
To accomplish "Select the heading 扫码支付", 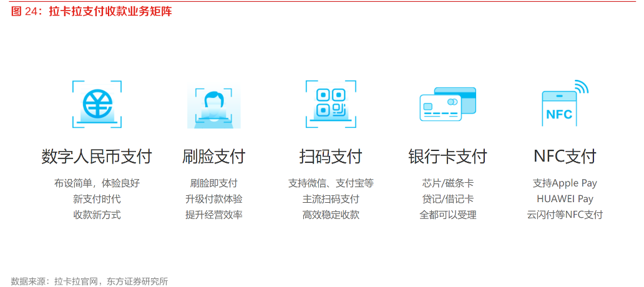I will pyautogui.click(x=331, y=157).
